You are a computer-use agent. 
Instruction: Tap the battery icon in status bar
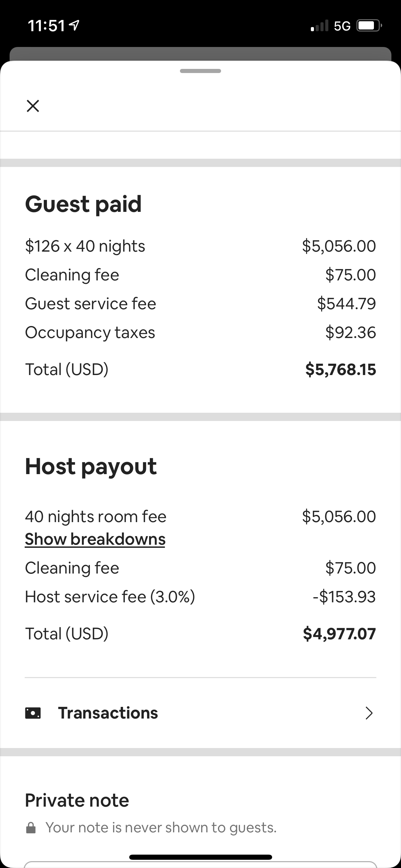click(369, 26)
